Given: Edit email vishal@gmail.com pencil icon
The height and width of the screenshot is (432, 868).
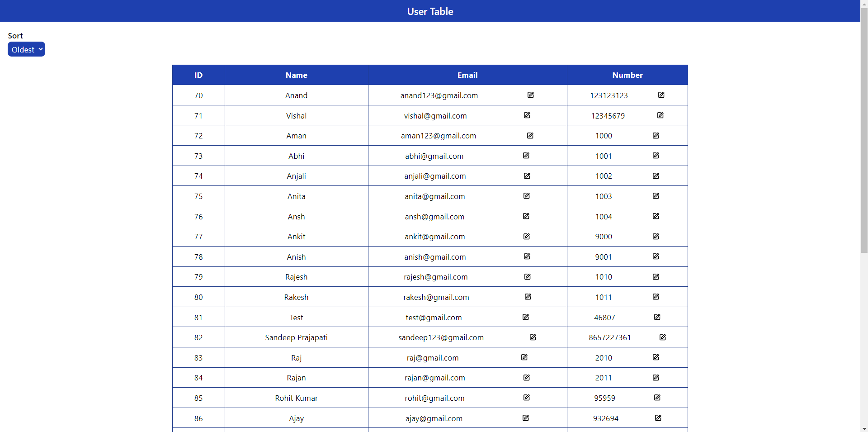Looking at the screenshot, I should pos(527,115).
